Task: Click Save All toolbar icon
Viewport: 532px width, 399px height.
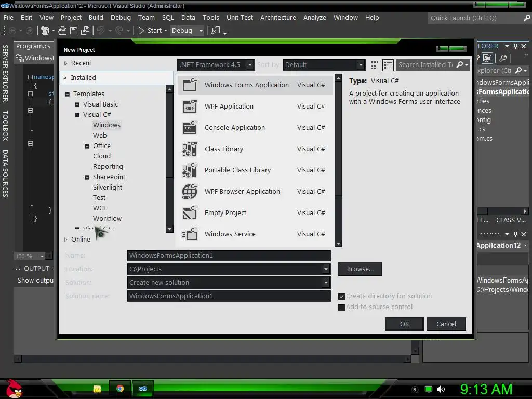Action: (85, 31)
